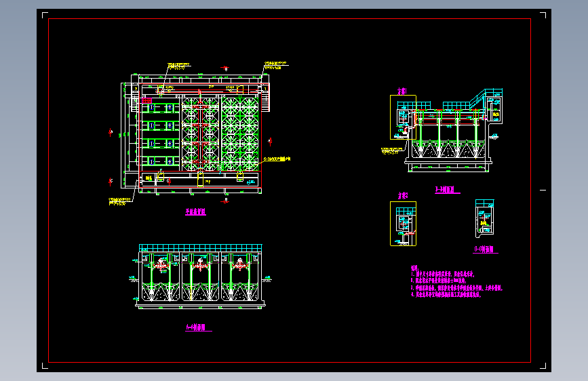Click the red B section marker below the plan
The width and height of the screenshot is (588, 381).
[x=224, y=201]
